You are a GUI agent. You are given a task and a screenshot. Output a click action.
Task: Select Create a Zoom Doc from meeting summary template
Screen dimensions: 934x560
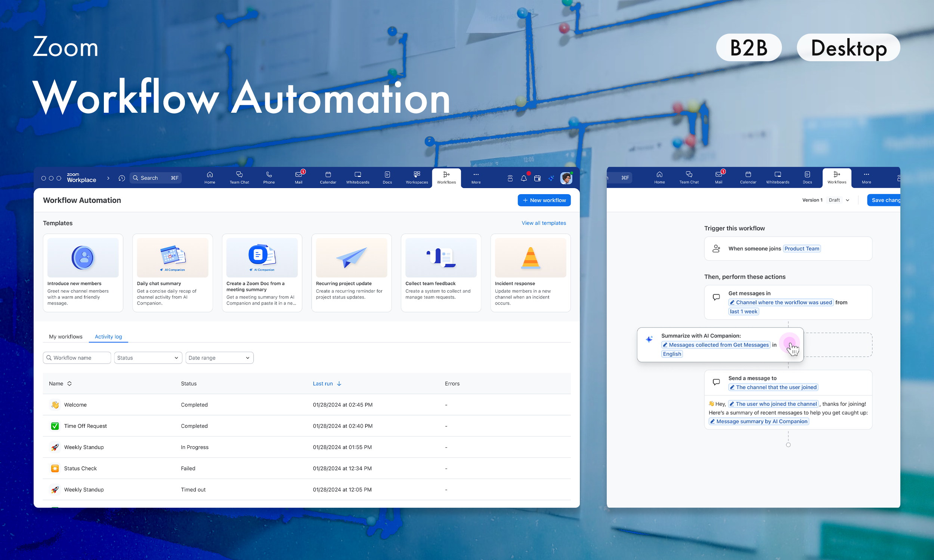tap(262, 273)
